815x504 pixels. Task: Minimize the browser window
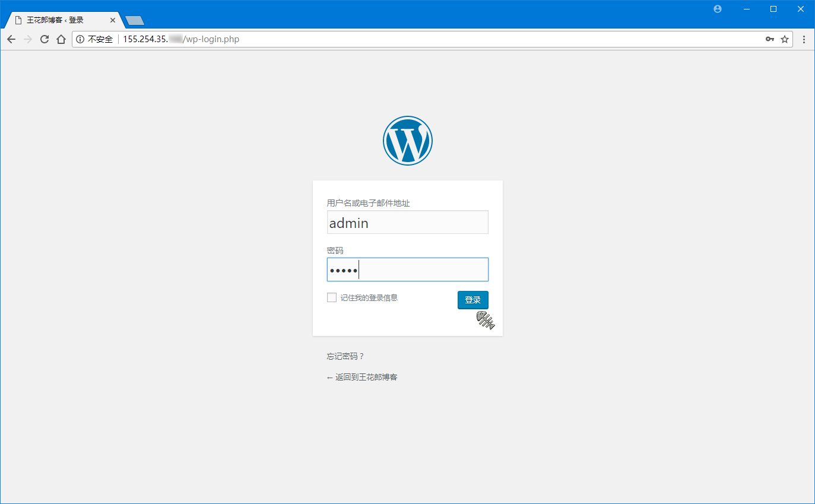[747, 9]
